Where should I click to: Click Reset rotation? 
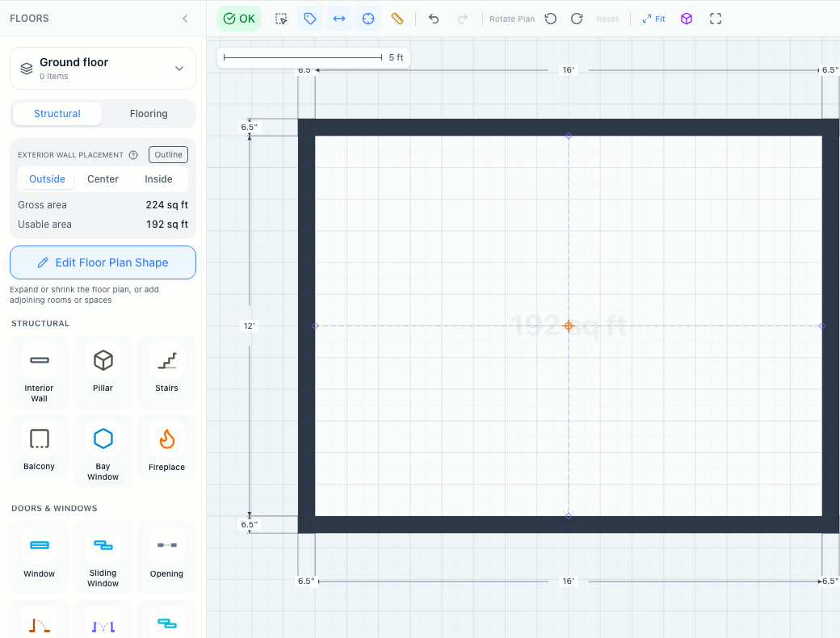(607, 19)
